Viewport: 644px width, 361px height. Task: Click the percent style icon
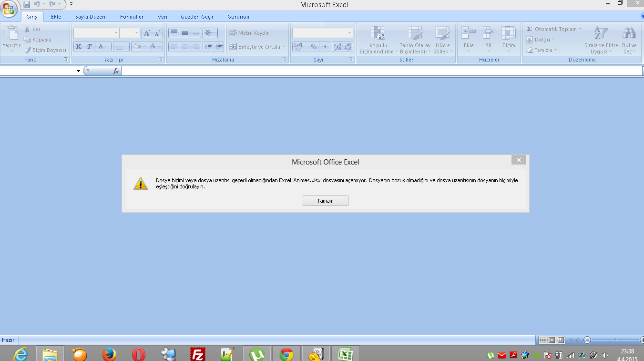[314, 47]
